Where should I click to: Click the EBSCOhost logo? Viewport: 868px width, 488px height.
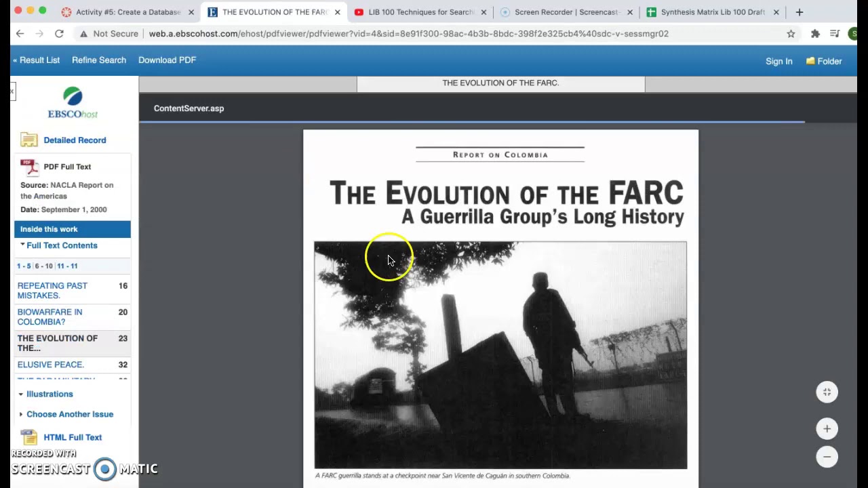pyautogui.click(x=73, y=103)
